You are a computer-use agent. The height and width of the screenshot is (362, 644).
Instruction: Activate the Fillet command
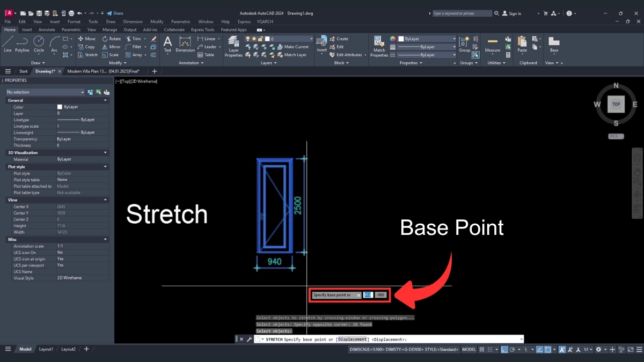click(134, 47)
